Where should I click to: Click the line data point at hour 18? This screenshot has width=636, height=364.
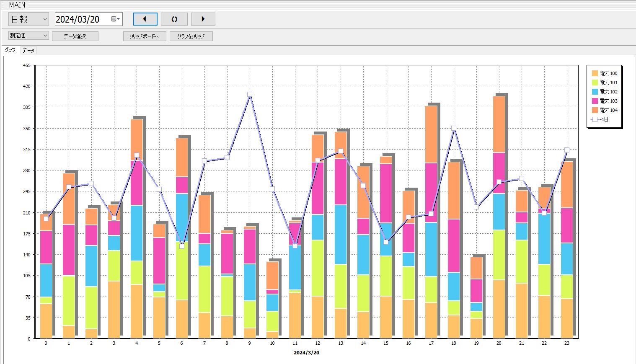tap(454, 129)
